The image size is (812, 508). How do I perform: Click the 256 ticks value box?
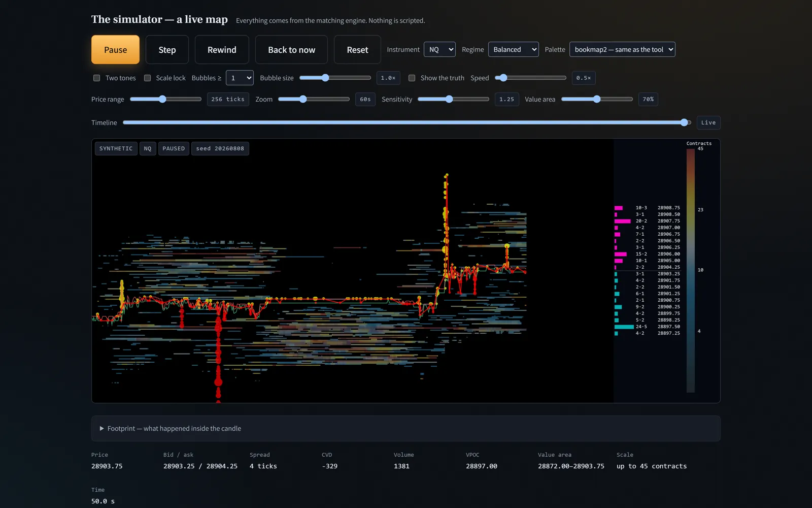[228, 99]
